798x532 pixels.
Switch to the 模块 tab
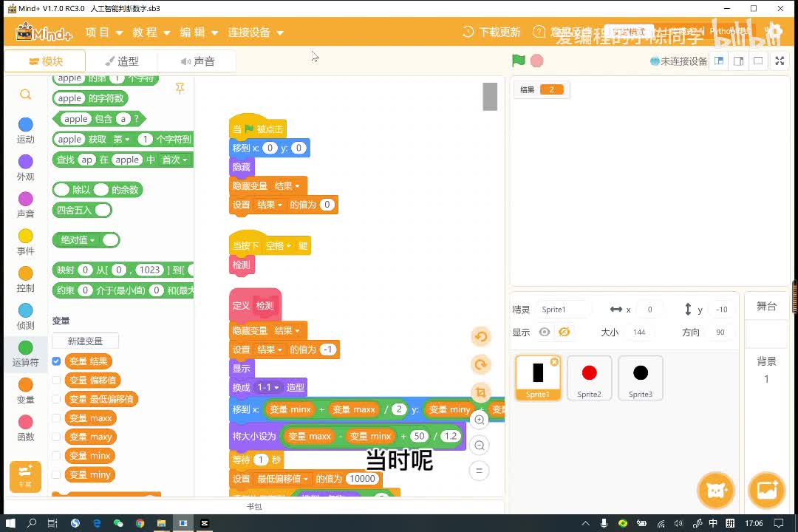(45, 61)
